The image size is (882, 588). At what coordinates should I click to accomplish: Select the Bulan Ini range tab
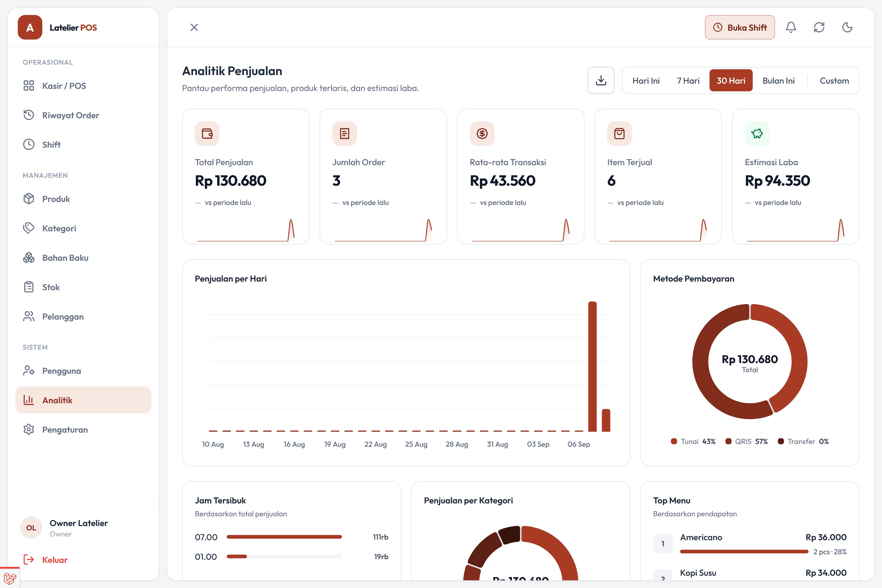[x=778, y=81]
